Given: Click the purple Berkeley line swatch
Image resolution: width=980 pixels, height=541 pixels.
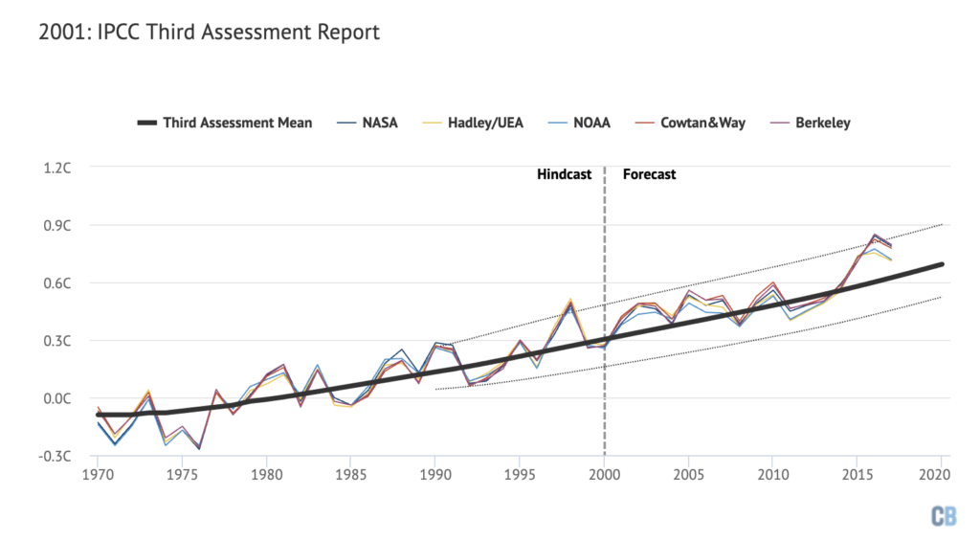Looking at the screenshot, I should click(780, 124).
